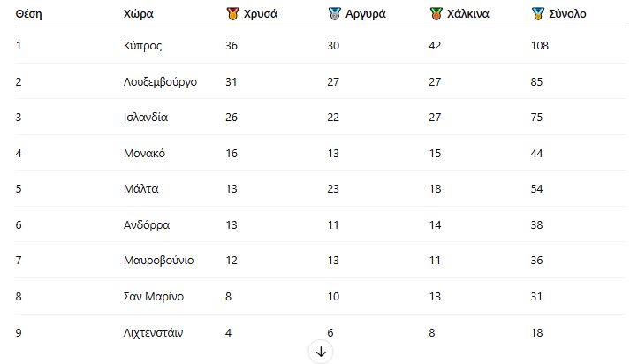
Task: Click the scroll-down arrow button
Action: [321, 352]
